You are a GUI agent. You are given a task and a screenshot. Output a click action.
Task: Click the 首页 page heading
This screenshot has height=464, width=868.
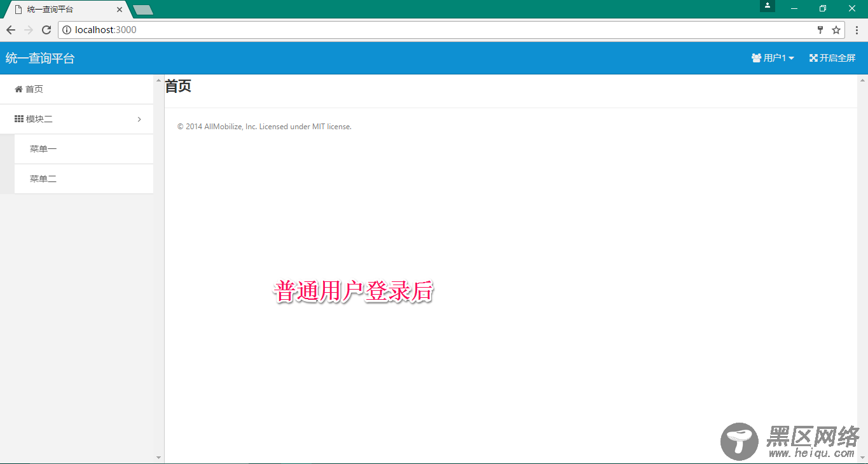pyautogui.click(x=178, y=87)
